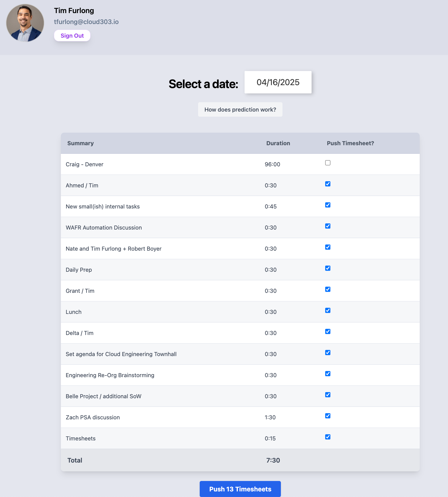Toggle WAFR Automation Discussion checkbox
The width and height of the screenshot is (448, 497).
328,226
